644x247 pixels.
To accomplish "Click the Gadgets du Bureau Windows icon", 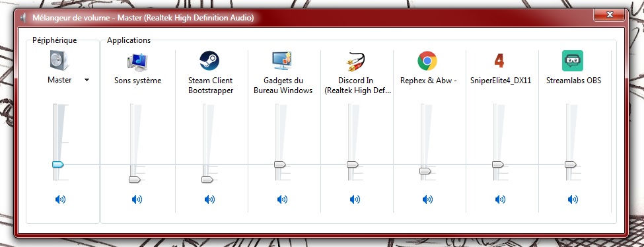I will tap(282, 61).
